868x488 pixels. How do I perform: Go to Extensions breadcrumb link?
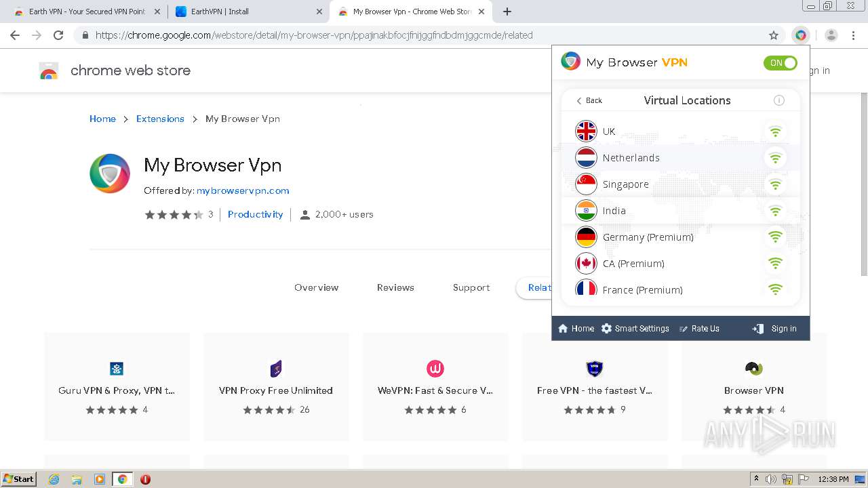pyautogui.click(x=160, y=119)
